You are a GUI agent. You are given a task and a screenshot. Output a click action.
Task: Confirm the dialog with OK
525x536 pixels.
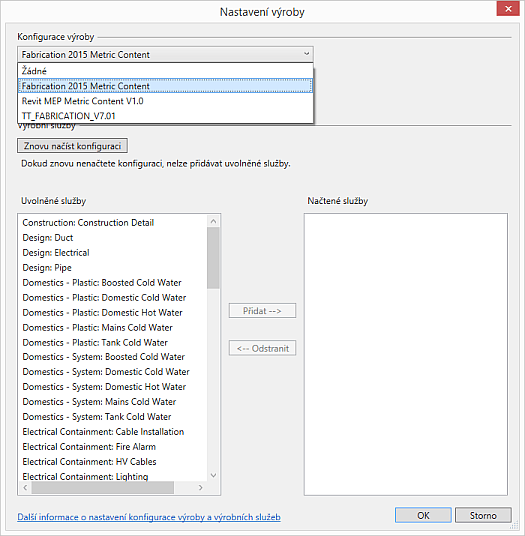(x=423, y=515)
